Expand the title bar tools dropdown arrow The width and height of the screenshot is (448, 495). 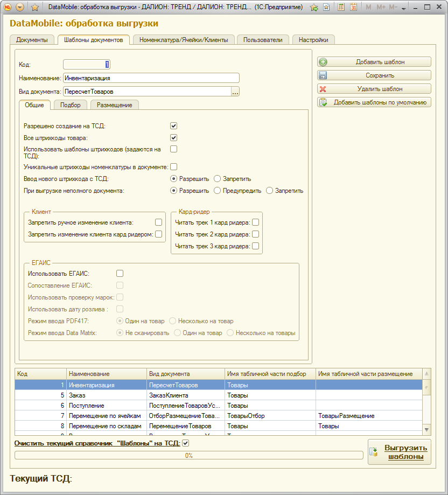pyautogui.click(x=403, y=8)
